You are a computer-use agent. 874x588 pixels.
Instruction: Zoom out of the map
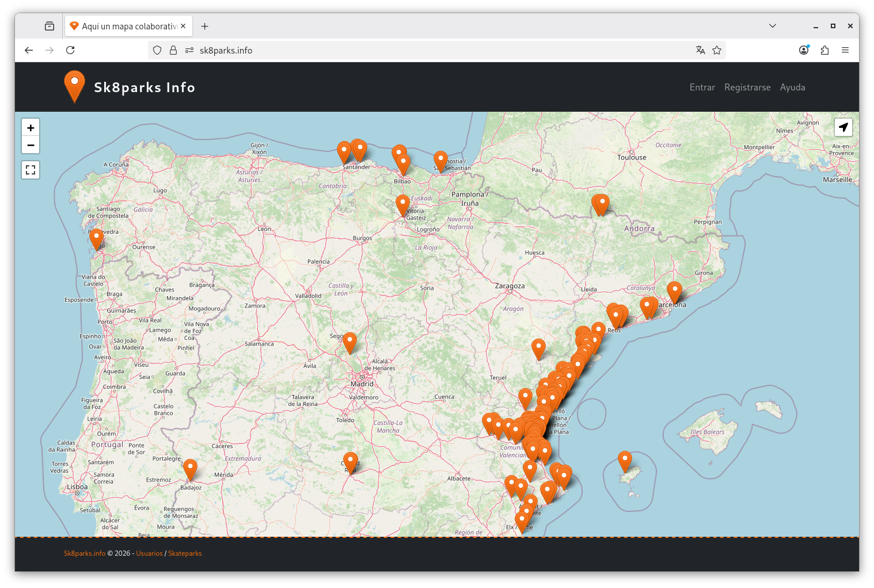tap(31, 145)
